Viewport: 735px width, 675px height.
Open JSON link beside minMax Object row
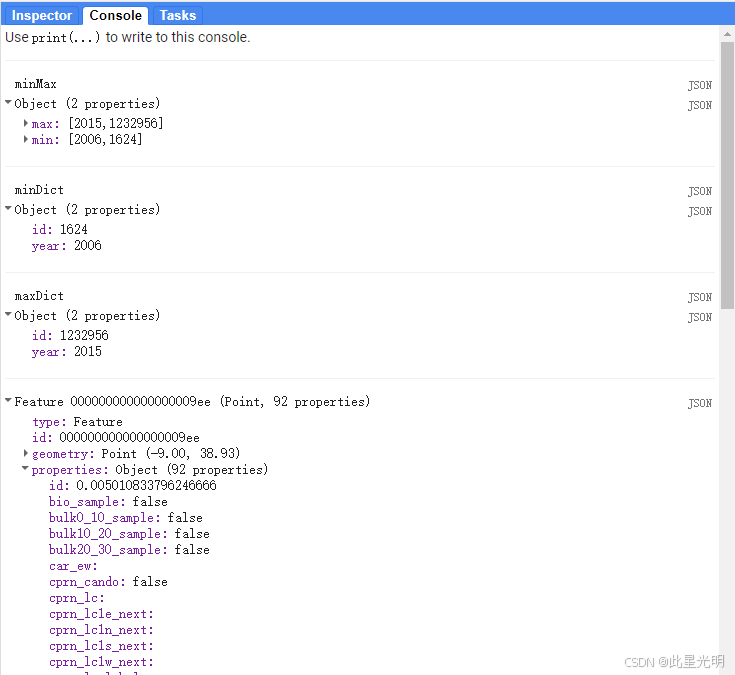point(699,105)
